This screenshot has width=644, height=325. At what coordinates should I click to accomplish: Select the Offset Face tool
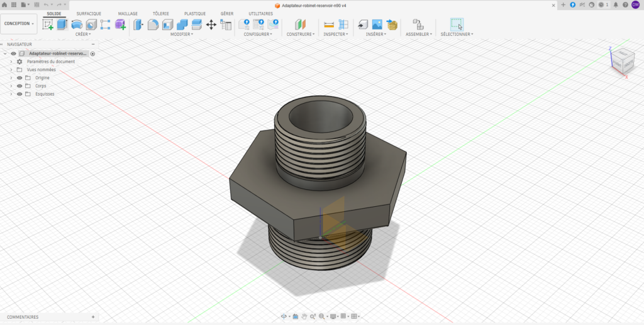pos(197,25)
